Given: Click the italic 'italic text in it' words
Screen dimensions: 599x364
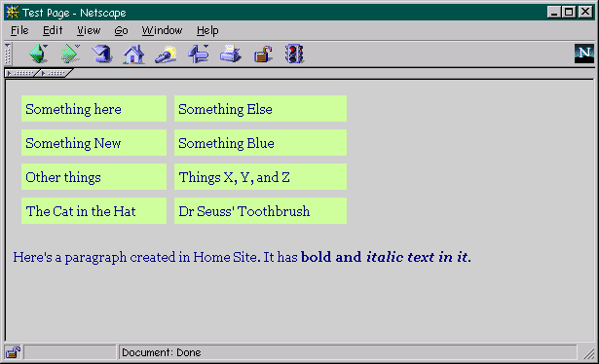Looking at the screenshot, I should pyautogui.click(x=417, y=257).
